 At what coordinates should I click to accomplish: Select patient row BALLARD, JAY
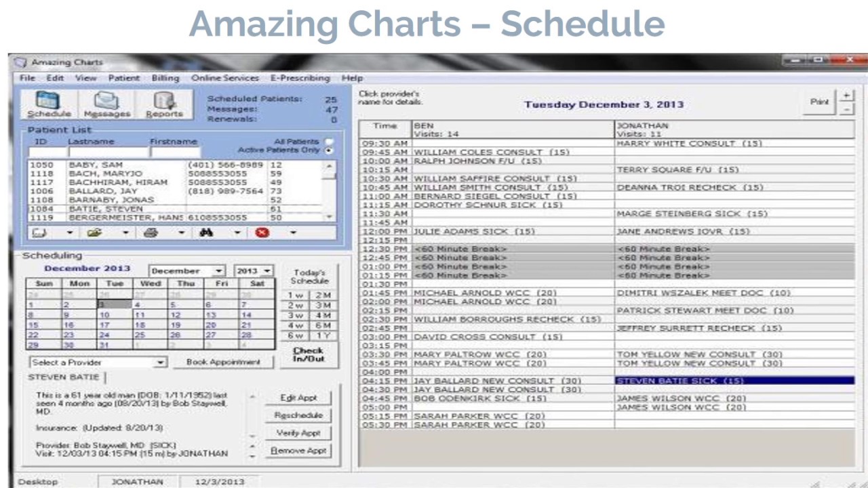(176, 192)
